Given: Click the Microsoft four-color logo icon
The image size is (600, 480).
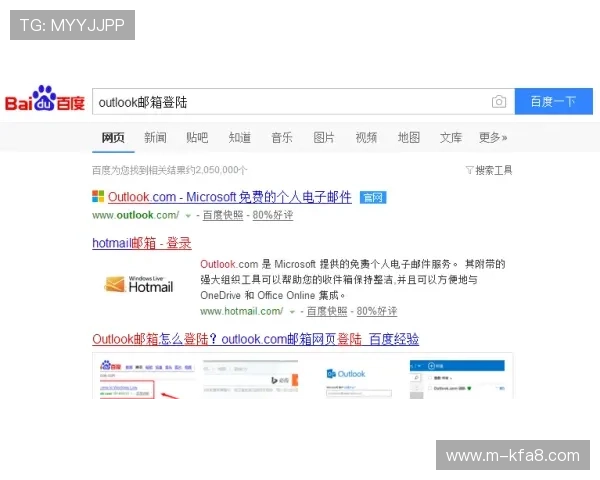Looking at the screenshot, I should [98, 196].
